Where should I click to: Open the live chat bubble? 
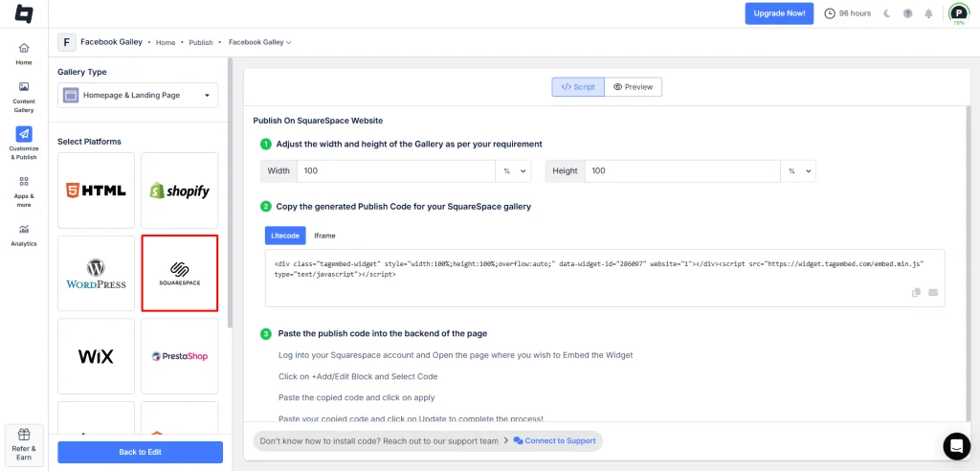click(x=956, y=446)
